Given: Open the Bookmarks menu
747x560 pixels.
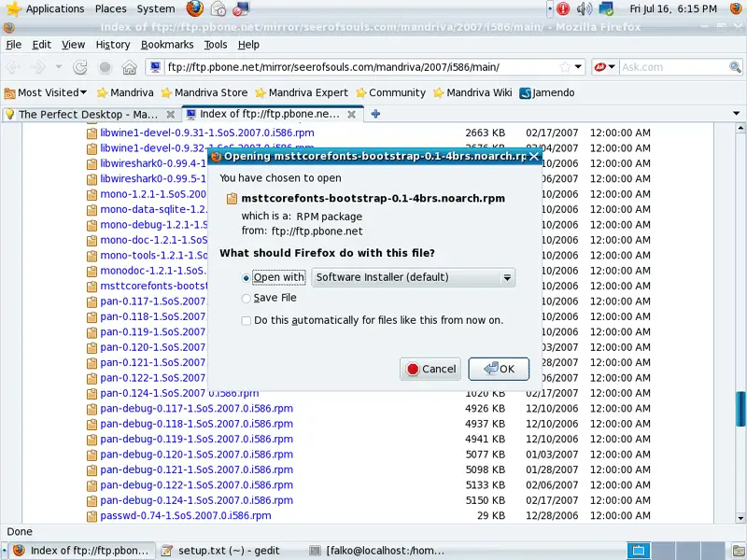Looking at the screenshot, I should tap(167, 45).
